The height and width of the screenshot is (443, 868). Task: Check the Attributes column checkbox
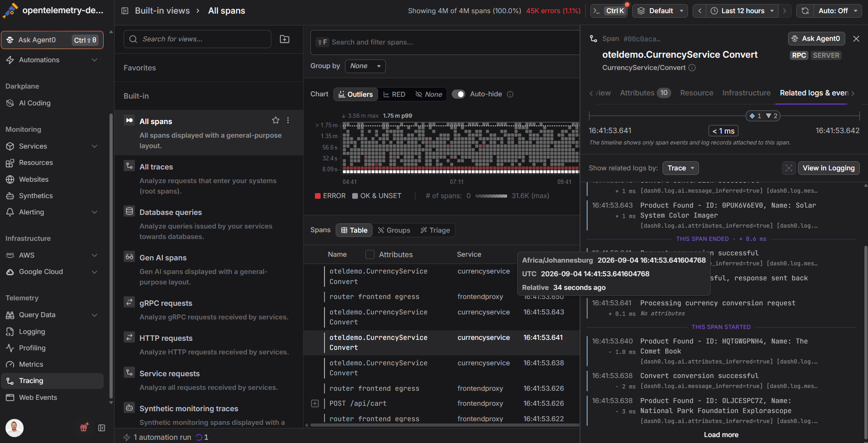[370, 254]
